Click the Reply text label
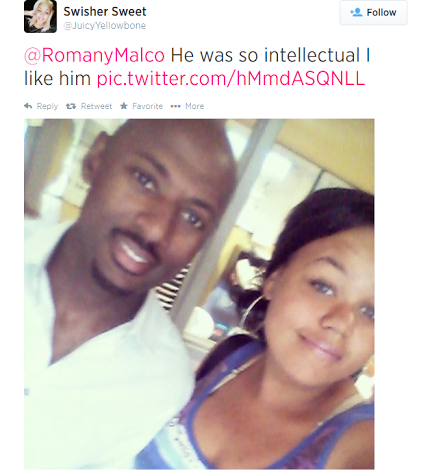This screenshot has height=473, width=430. (47, 106)
